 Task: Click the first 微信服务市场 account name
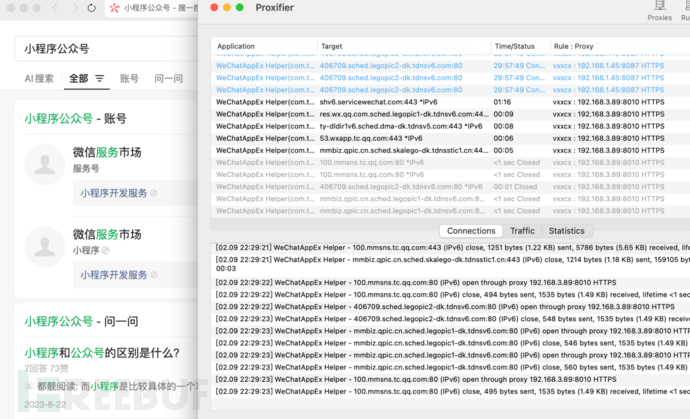(x=107, y=152)
